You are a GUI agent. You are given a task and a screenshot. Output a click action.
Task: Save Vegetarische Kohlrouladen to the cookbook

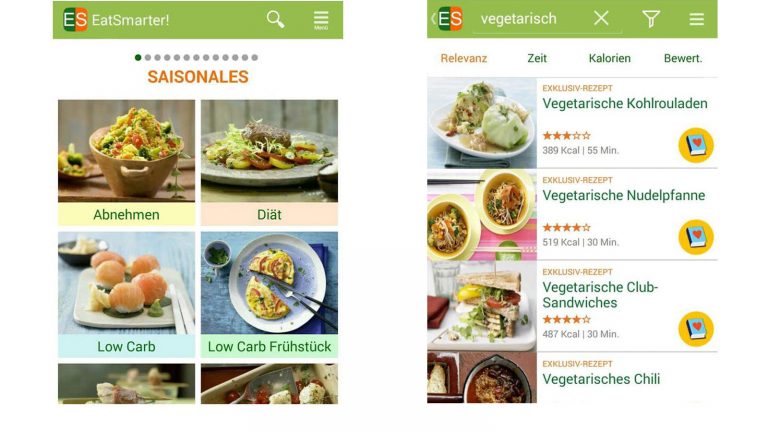pos(696,145)
